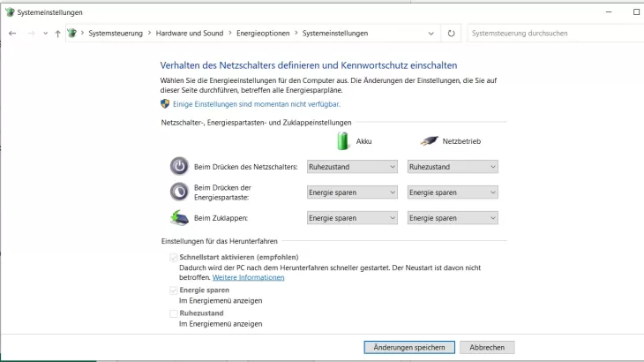Click the power button icon
The height and width of the screenshot is (362, 644).
coord(179,166)
